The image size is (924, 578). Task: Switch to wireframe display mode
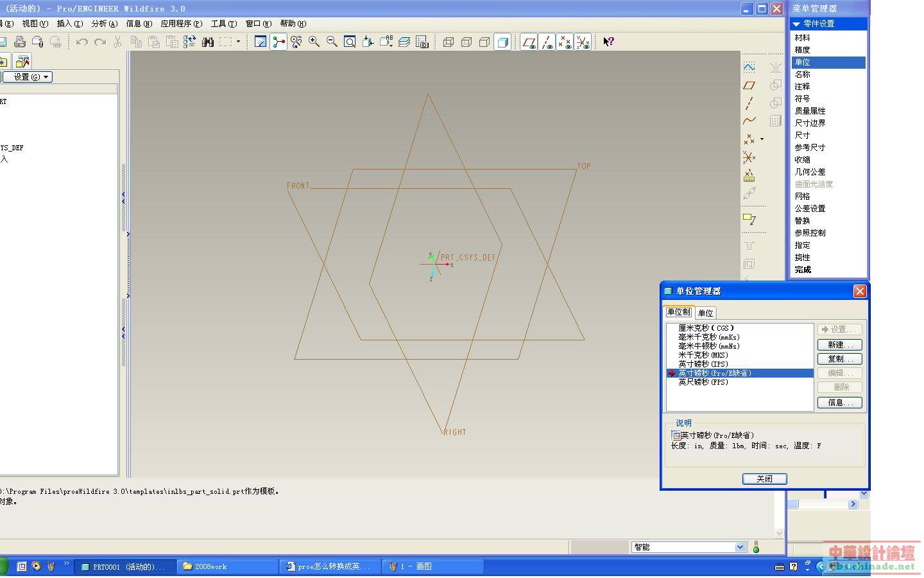coord(449,42)
